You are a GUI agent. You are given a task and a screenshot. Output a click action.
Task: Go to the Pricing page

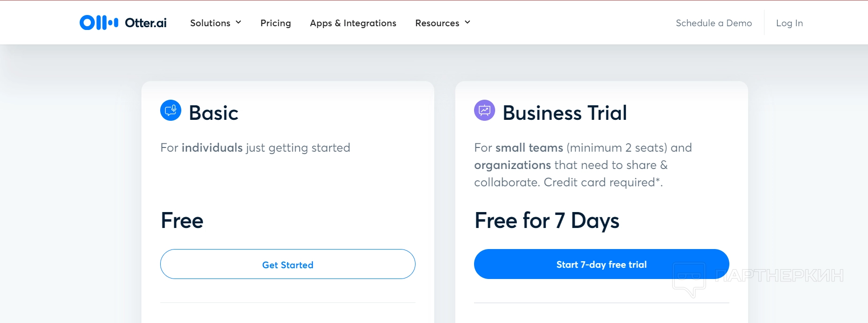point(275,23)
